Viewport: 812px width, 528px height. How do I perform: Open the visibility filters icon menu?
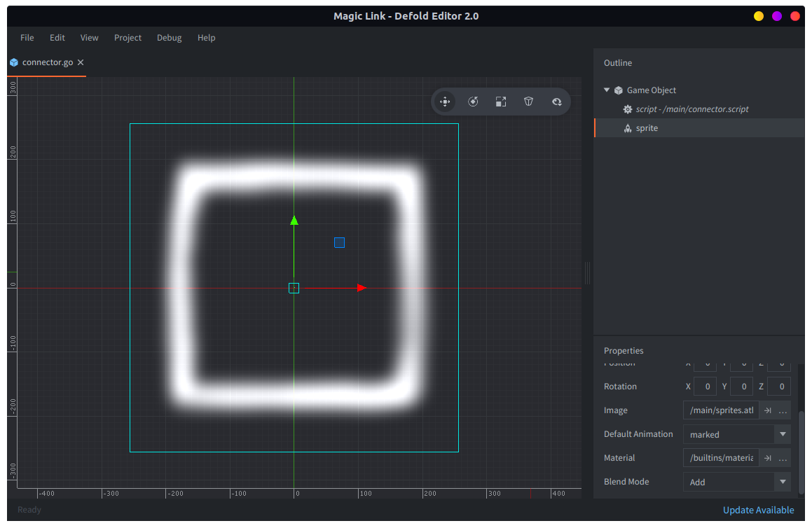tap(557, 102)
